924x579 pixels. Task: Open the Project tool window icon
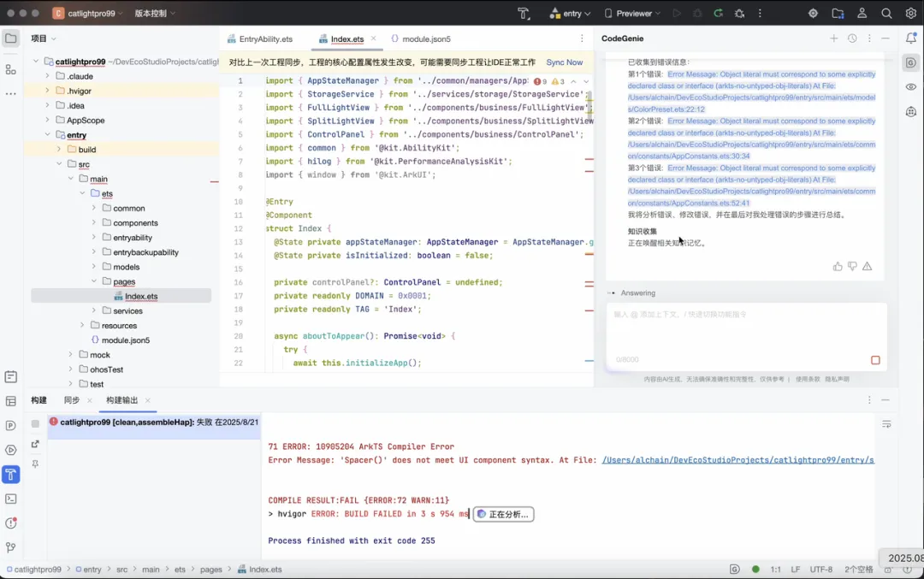tap(10, 38)
